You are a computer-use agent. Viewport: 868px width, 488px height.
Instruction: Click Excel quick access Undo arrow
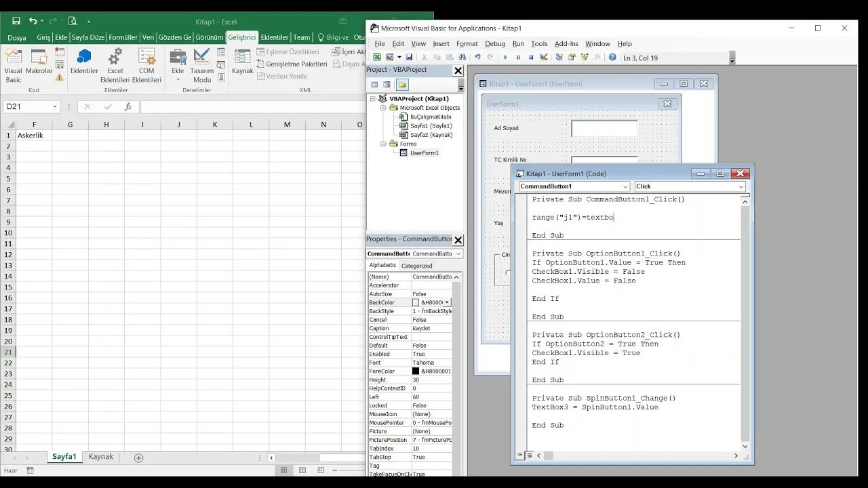[x=33, y=21]
